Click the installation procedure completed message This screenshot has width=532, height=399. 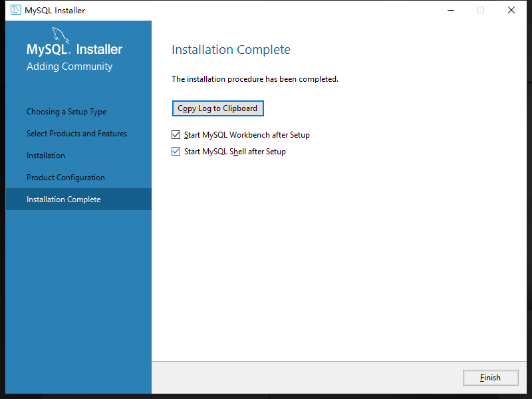(x=255, y=79)
